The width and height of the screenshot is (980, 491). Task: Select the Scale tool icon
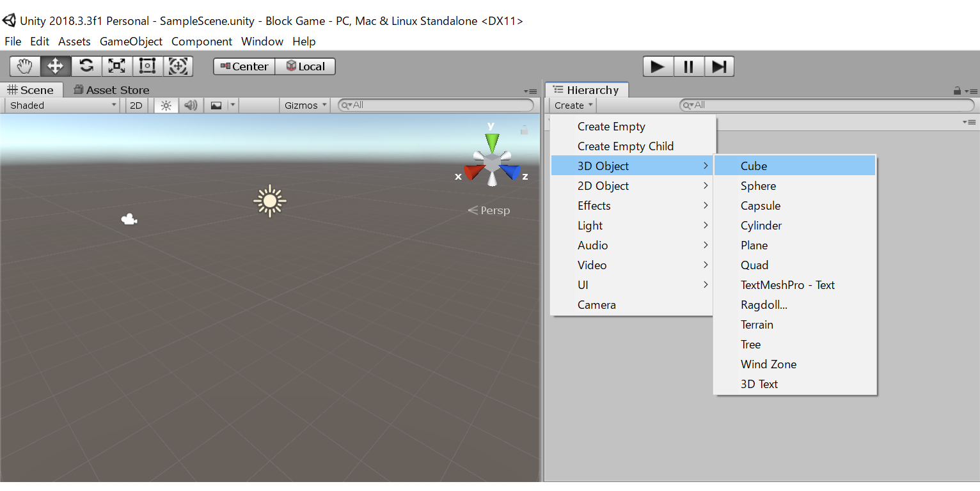click(117, 66)
